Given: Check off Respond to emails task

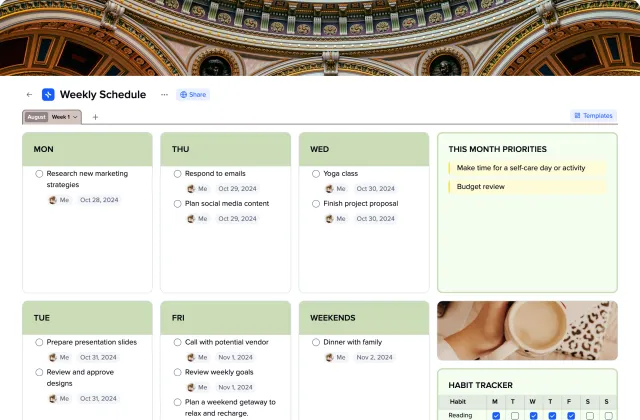Looking at the screenshot, I should click(x=178, y=174).
